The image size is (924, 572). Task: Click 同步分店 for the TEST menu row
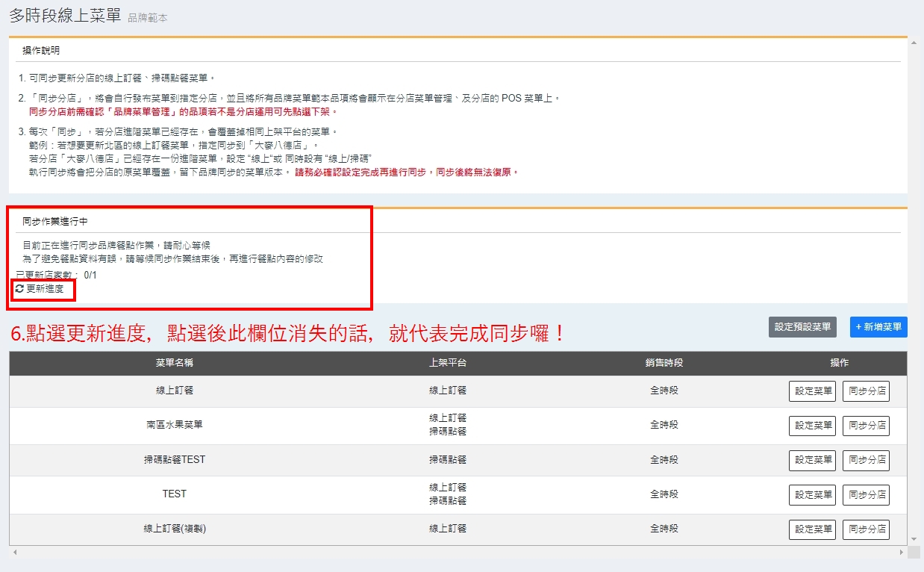(x=866, y=494)
